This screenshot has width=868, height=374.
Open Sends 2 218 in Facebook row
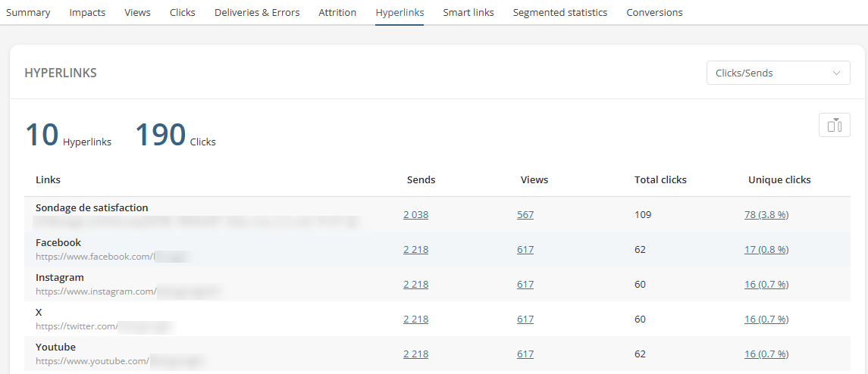point(415,250)
